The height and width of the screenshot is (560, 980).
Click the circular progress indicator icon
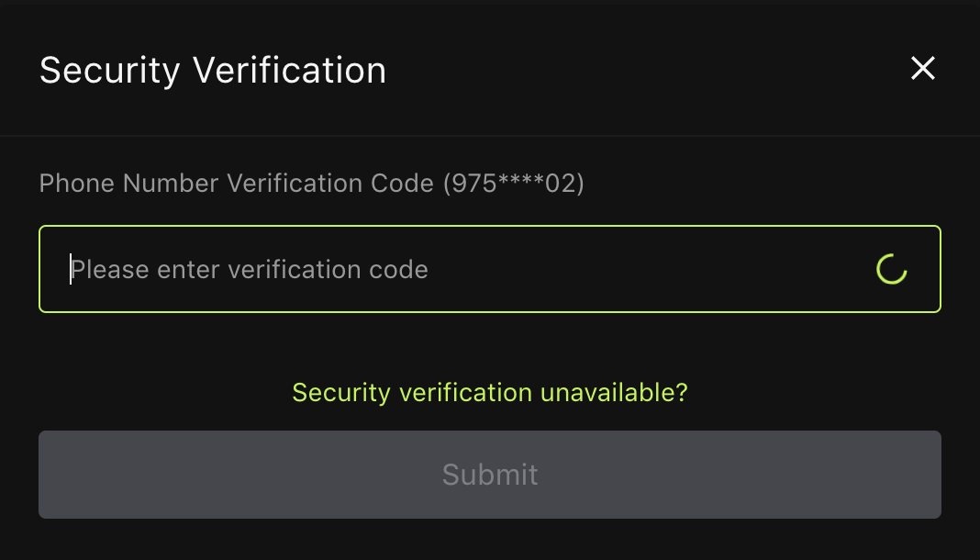pos(891,270)
